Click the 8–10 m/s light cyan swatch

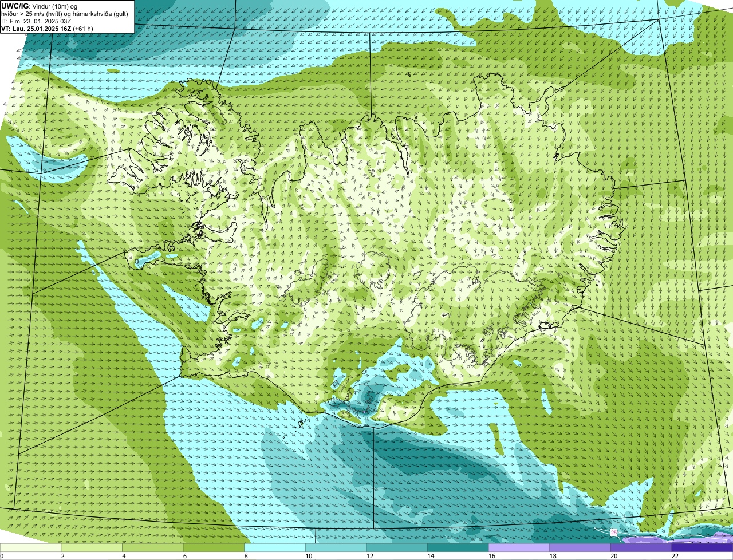(275, 548)
